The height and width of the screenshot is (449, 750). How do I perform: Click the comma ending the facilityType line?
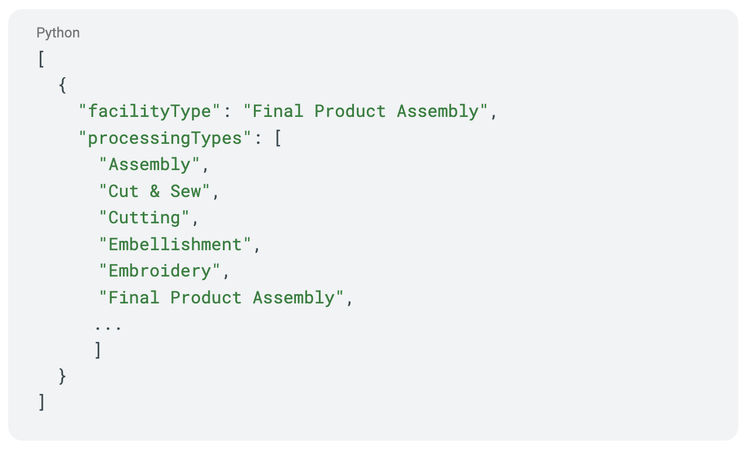pyautogui.click(x=494, y=112)
